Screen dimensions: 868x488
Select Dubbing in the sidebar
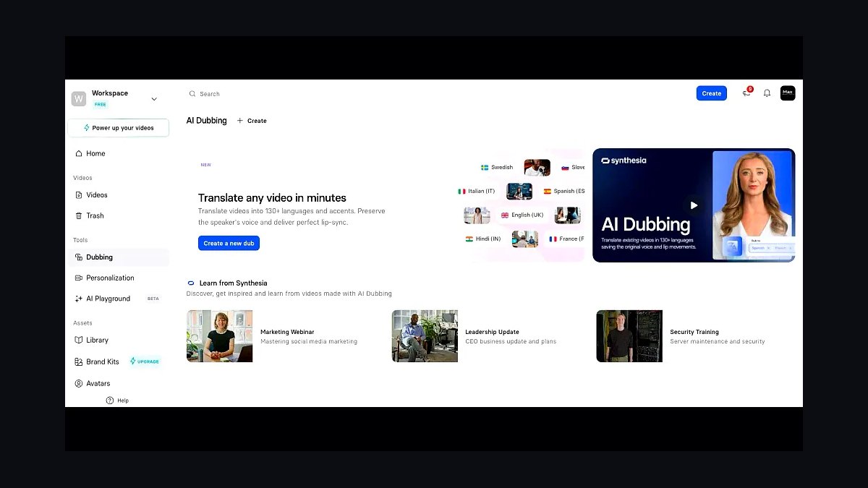click(x=119, y=257)
